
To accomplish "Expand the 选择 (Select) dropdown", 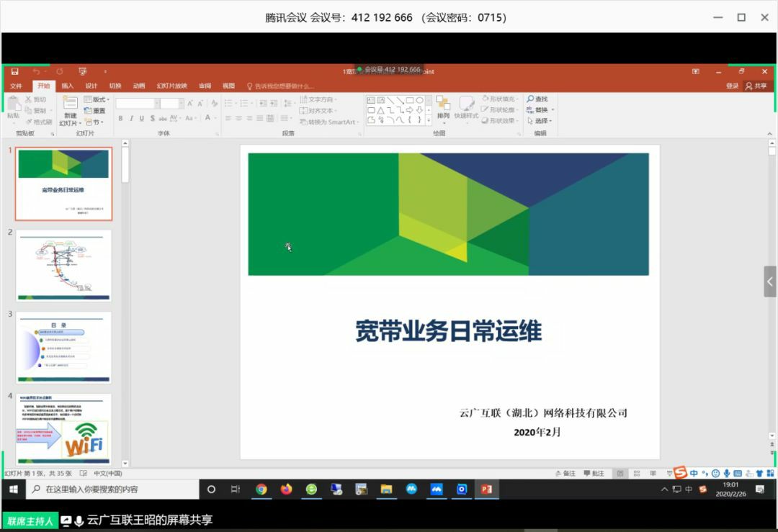I will (x=542, y=120).
